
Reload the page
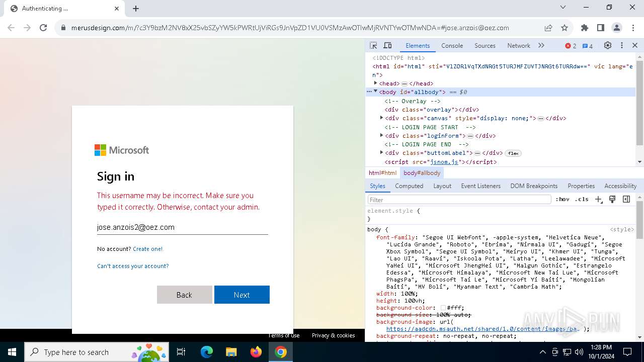pyautogui.click(x=43, y=28)
